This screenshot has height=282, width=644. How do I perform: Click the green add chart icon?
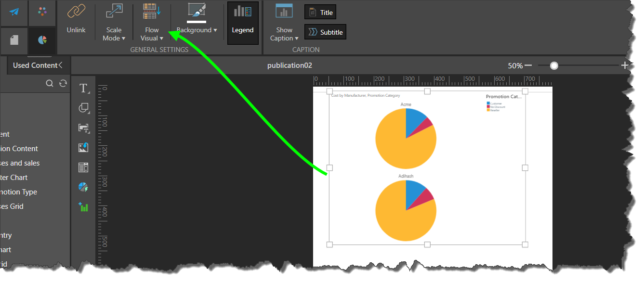click(x=83, y=207)
